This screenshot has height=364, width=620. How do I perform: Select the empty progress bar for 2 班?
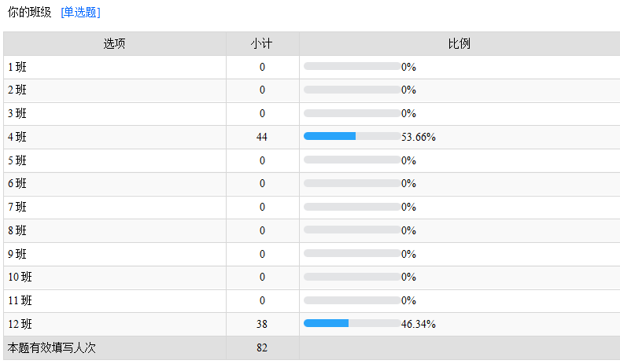[x=352, y=90]
